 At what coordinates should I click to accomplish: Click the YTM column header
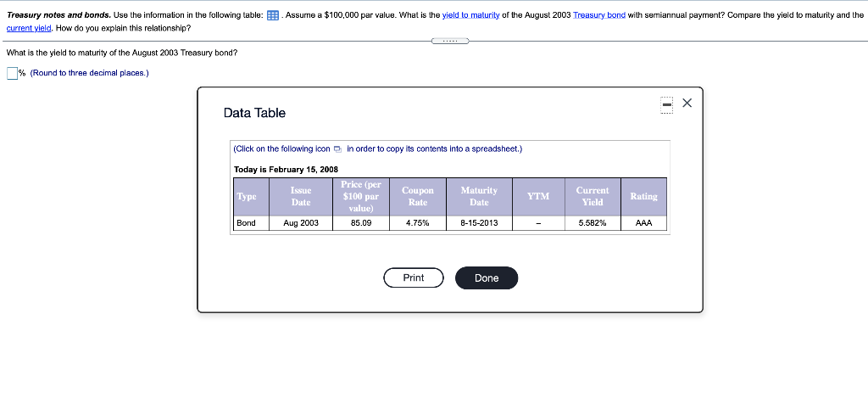coord(538,197)
